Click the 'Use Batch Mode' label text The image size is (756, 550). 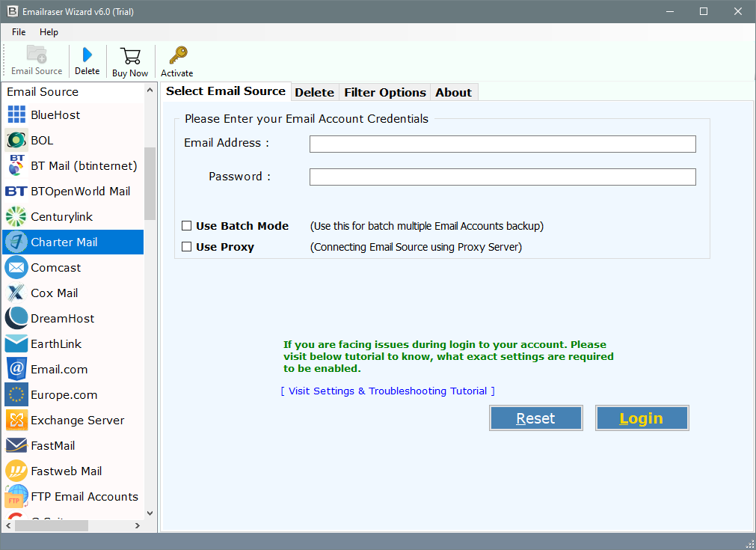(242, 226)
